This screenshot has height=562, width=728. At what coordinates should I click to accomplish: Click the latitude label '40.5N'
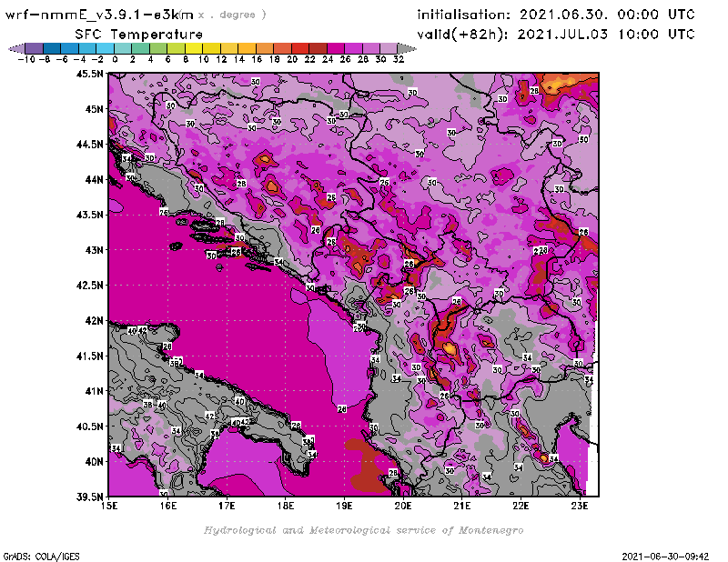(90, 427)
